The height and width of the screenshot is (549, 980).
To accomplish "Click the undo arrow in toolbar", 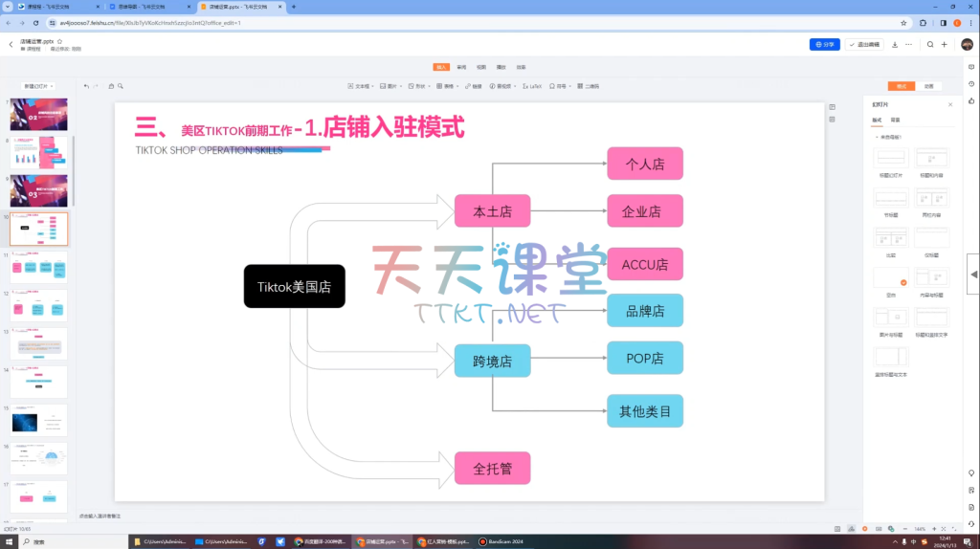I will click(x=85, y=86).
